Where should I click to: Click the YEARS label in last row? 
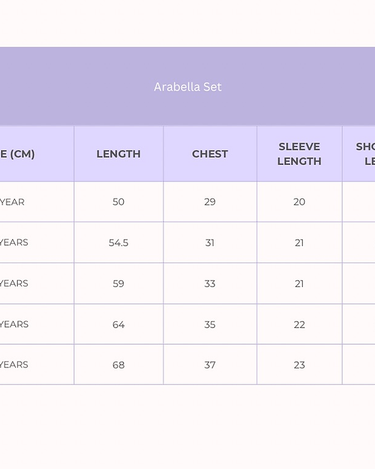[14, 365]
